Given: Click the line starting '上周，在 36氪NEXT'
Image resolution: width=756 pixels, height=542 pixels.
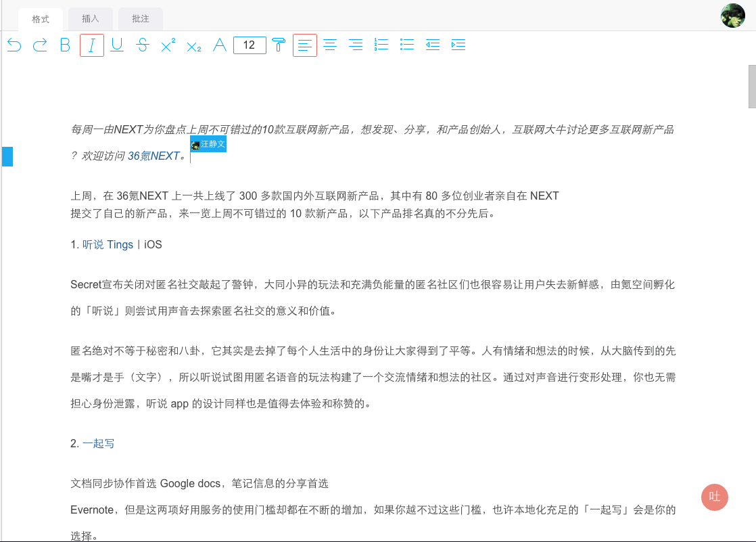Looking at the screenshot, I should (314, 196).
